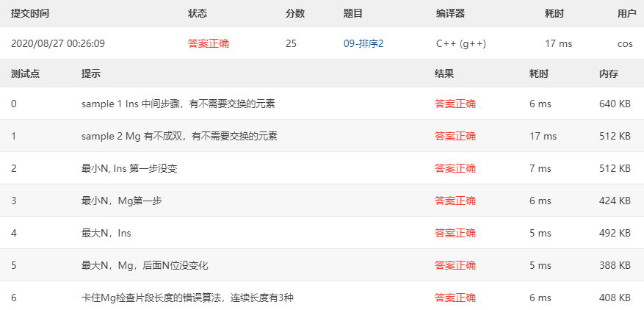Click the sample 2 Mg hint text
The image size is (644, 310).
point(179,136)
